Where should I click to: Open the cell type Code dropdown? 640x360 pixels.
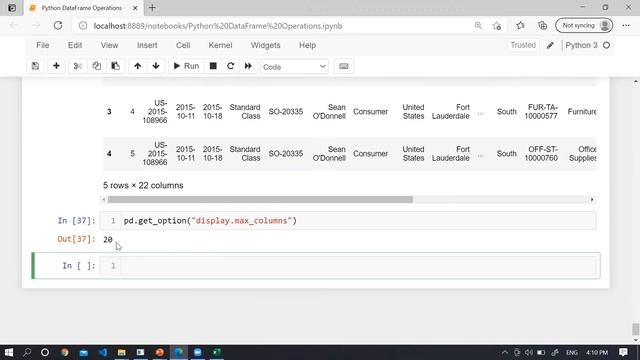pyautogui.click(x=294, y=67)
